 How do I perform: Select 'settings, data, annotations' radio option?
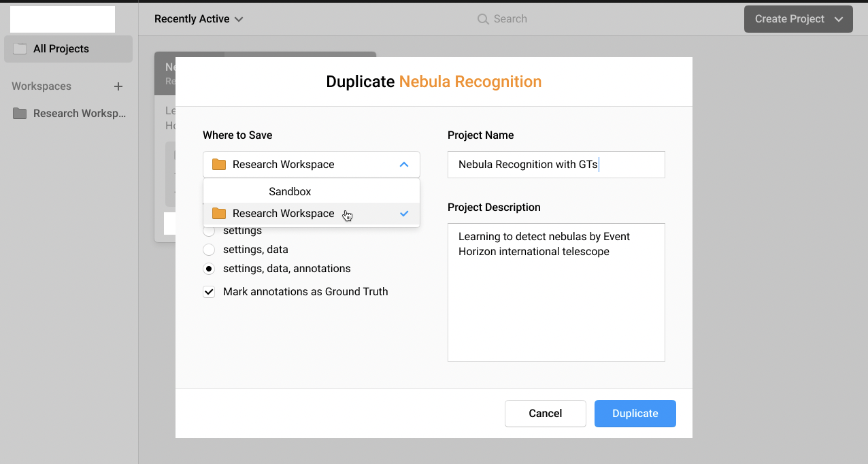point(210,269)
